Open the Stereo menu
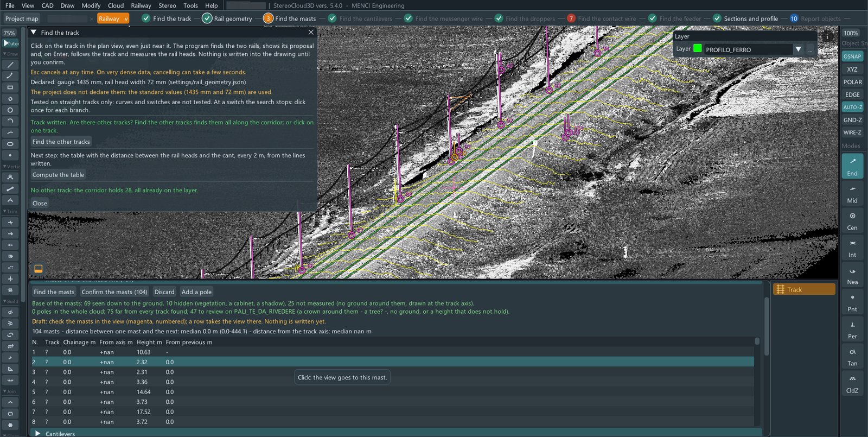This screenshot has height=437, width=868. [x=167, y=5]
